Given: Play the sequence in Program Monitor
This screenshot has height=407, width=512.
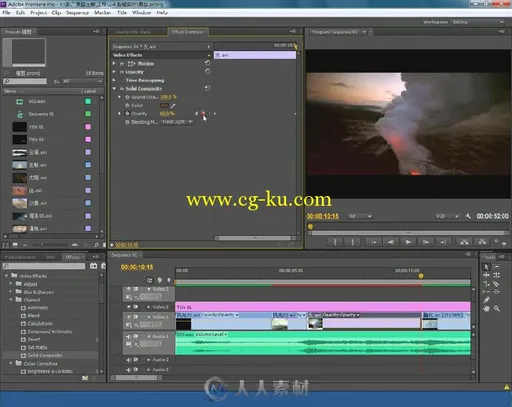Looking at the screenshot, I should click(x=408, y=242).
